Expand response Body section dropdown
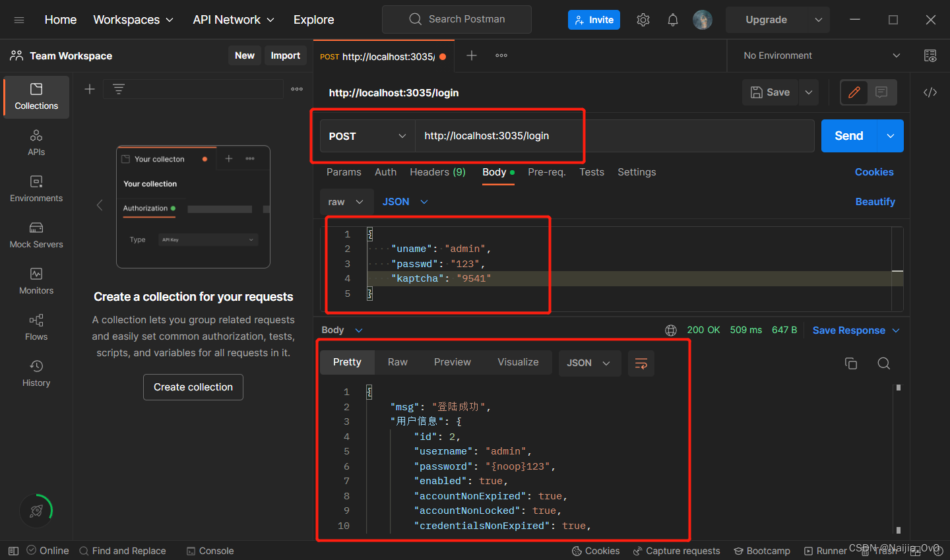The width and height of the screenshot is (950, 560). [x=342, y=330]
